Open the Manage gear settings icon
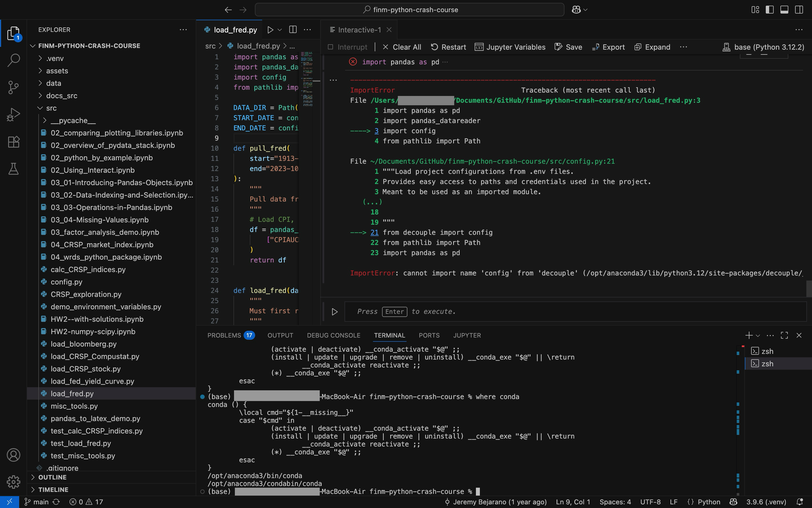 point(14,482)
